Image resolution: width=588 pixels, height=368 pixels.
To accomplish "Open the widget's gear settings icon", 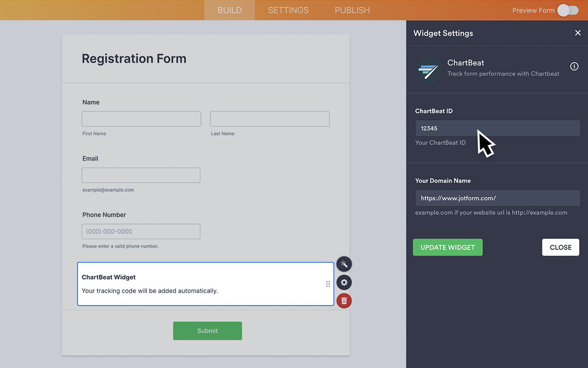I will tap(344, 282).
